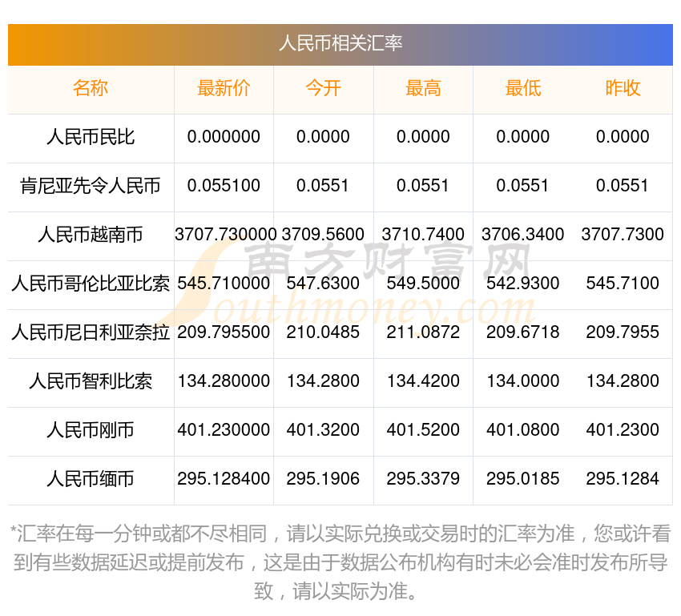
Task: Click the 人民币智利比索 row name
Action: coord(91,381)
